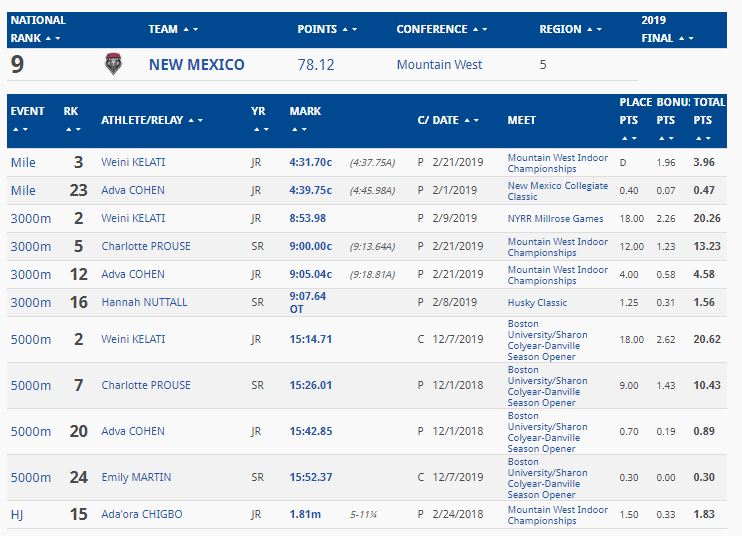Open the 4:31.70c mile mark
The height and width of the screenshot is (536, 742).
(310, 162)
